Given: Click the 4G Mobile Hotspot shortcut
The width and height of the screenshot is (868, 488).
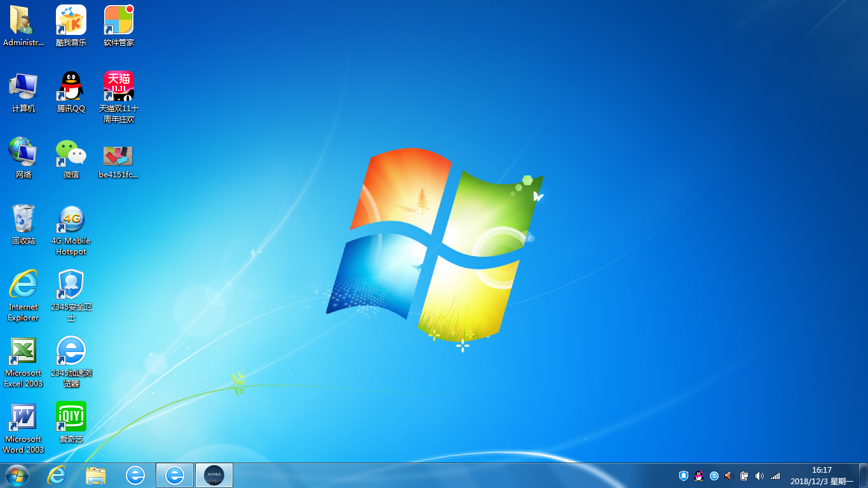Looking at the screenshot, I should [x=71, y=219].
